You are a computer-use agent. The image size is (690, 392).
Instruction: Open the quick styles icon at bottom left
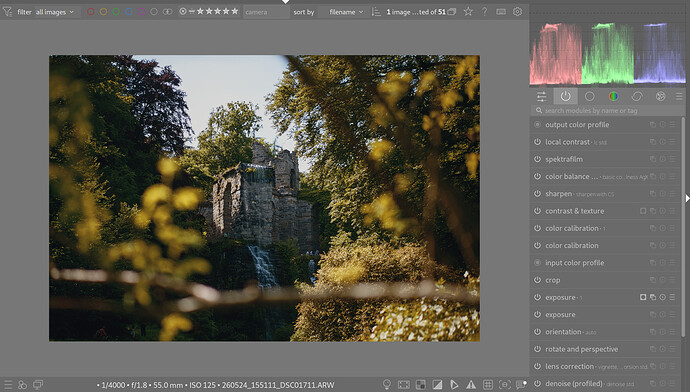coord(22,385)
